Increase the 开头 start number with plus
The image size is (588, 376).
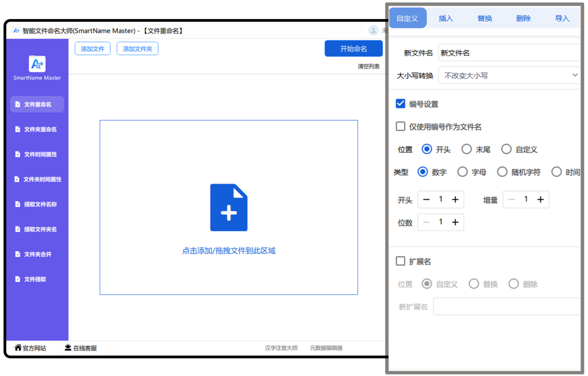[x=455, y=200]
